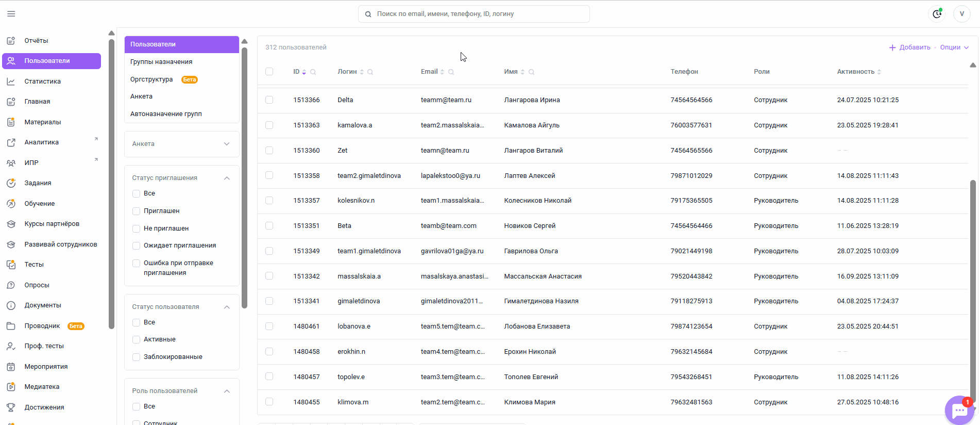Collapse the Статус приглашения section
The width and height of the screenshot is (980, 425).
pos(227,178)
